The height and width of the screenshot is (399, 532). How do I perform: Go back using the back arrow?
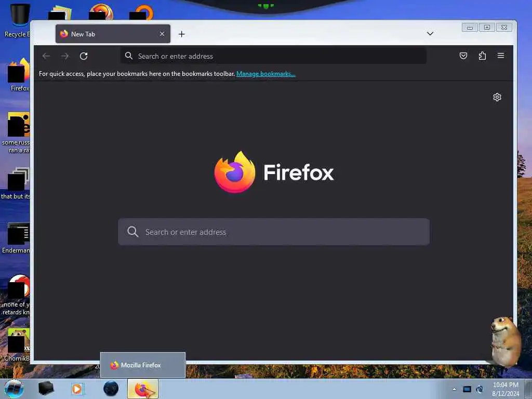tap(46, 56)
